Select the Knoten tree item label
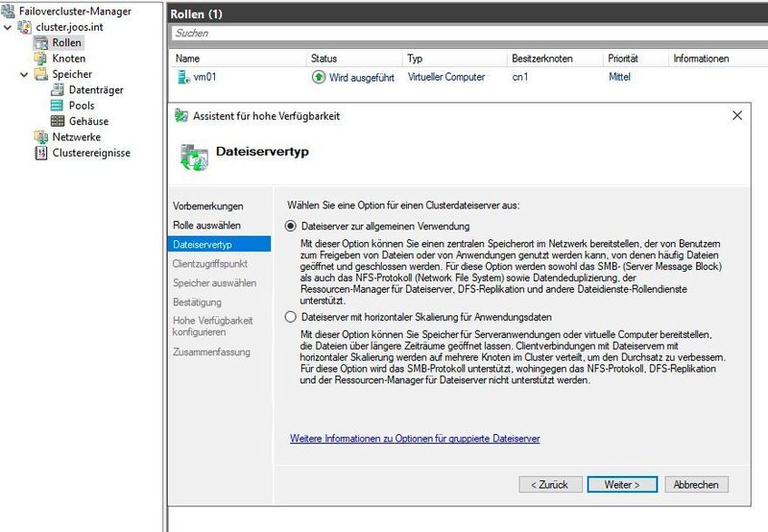The image size is (768, 532). tap(68, 59)
